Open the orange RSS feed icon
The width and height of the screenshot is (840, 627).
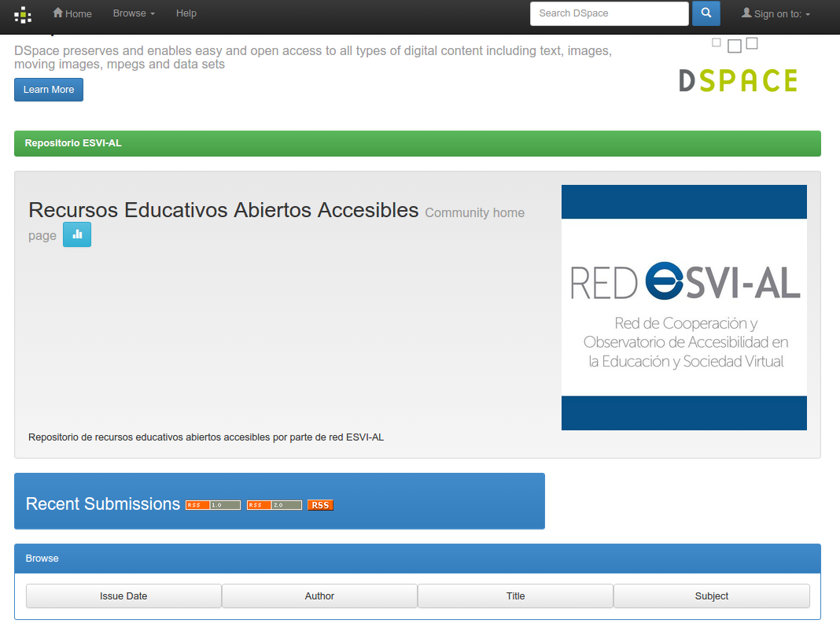point(320,505)
